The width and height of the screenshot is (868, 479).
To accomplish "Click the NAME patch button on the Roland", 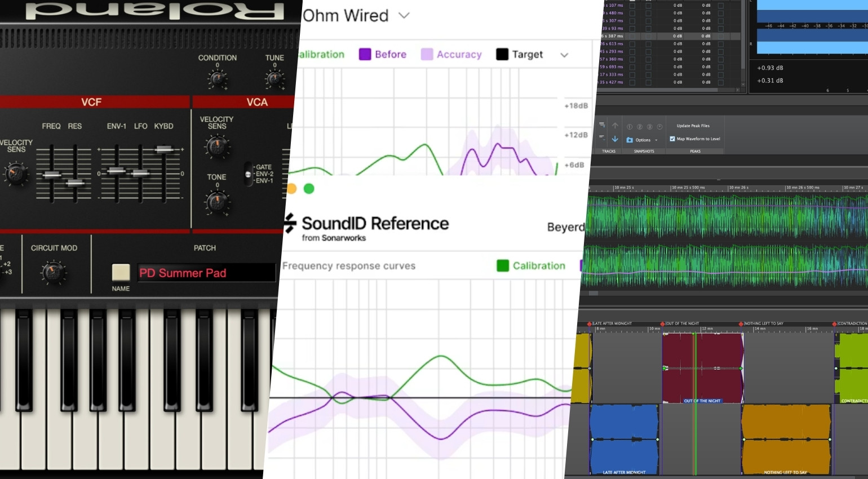I will tap(121, 272).
